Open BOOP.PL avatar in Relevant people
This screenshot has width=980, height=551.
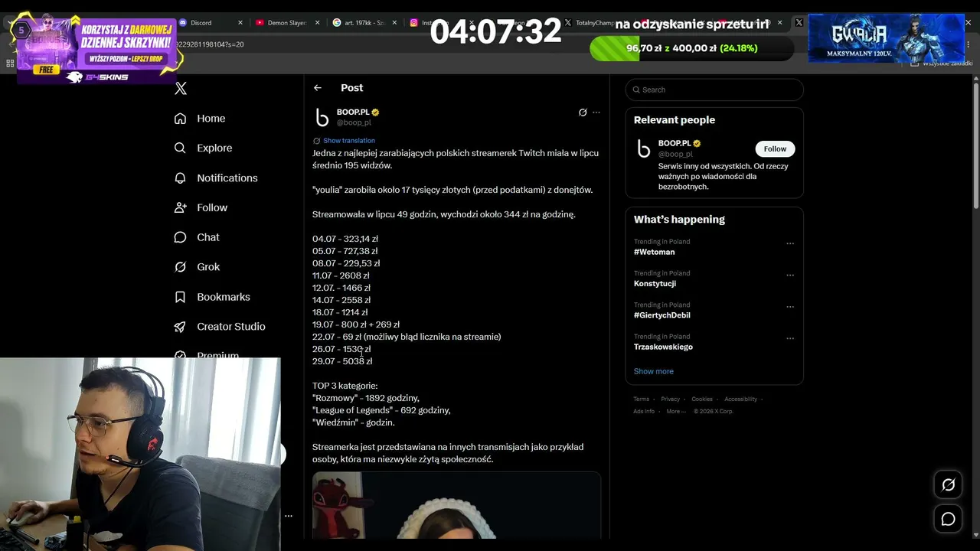tap(644, 148)
